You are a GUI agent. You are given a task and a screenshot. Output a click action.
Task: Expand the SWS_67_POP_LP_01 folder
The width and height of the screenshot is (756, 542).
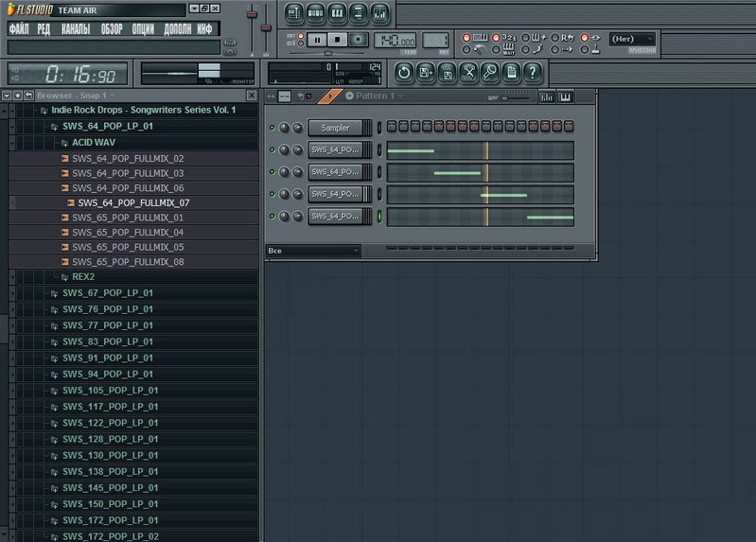[x=107, y=292]
